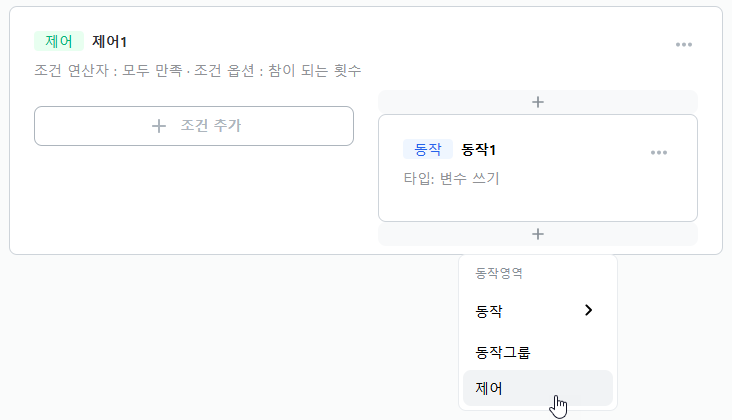Image resolution: width=732 pixels, height=420 pixels.
Task: Click the 동작영역 menu header label
Action: (x=499, y=273)
